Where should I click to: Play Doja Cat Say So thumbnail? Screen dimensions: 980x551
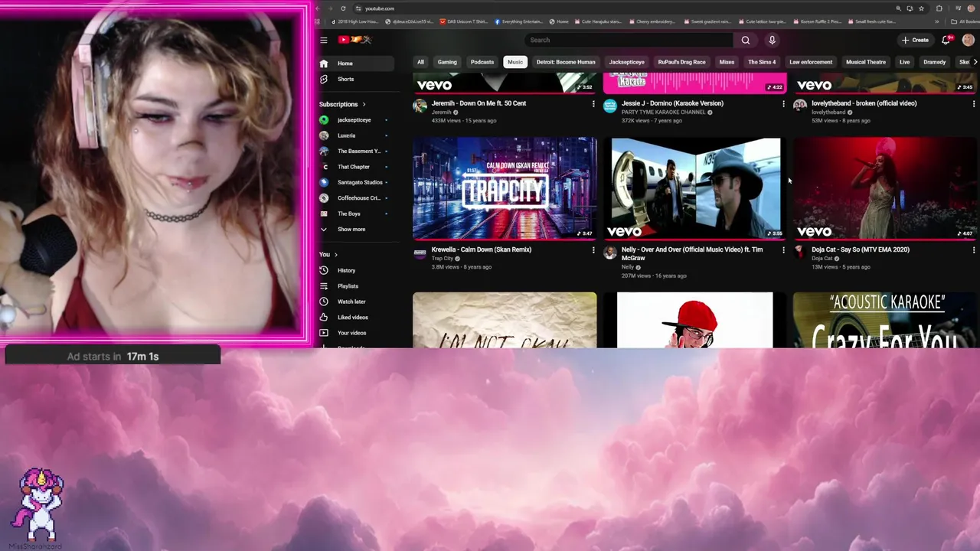pos(885,188)
